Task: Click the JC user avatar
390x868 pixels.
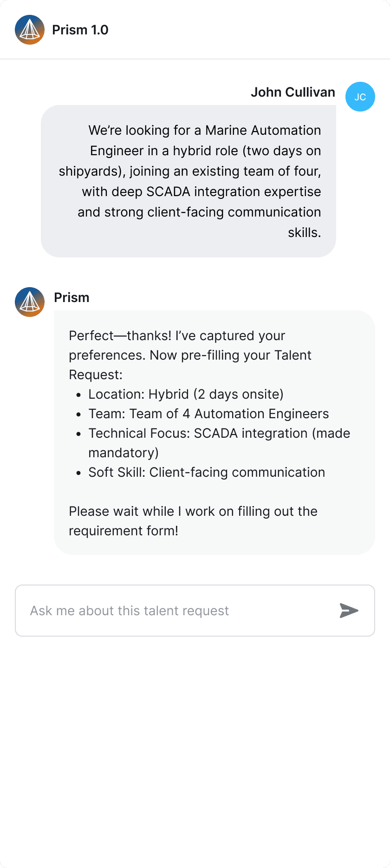Action: point(360,97)
